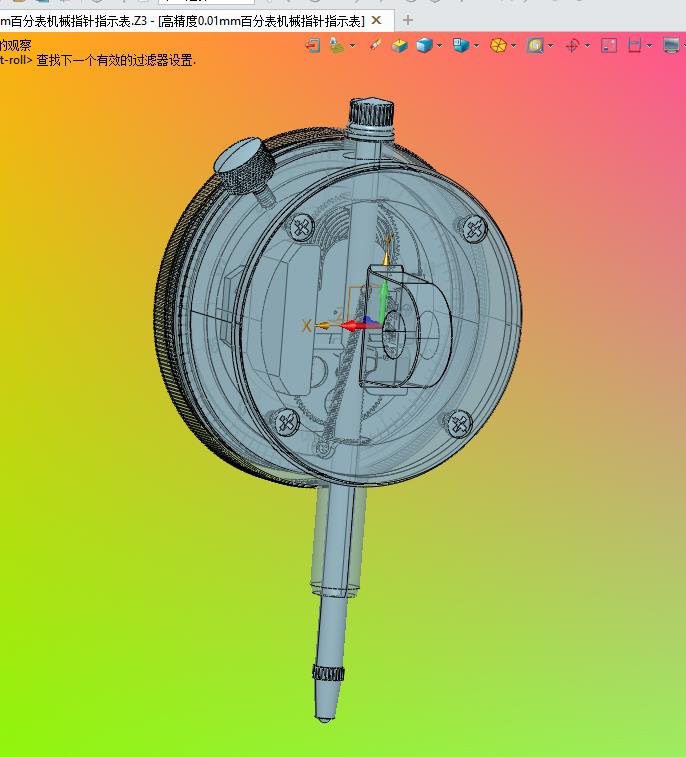Click the monitor display icon in the toolbar
The image size is (686, 757).
[x=672, y=45]
